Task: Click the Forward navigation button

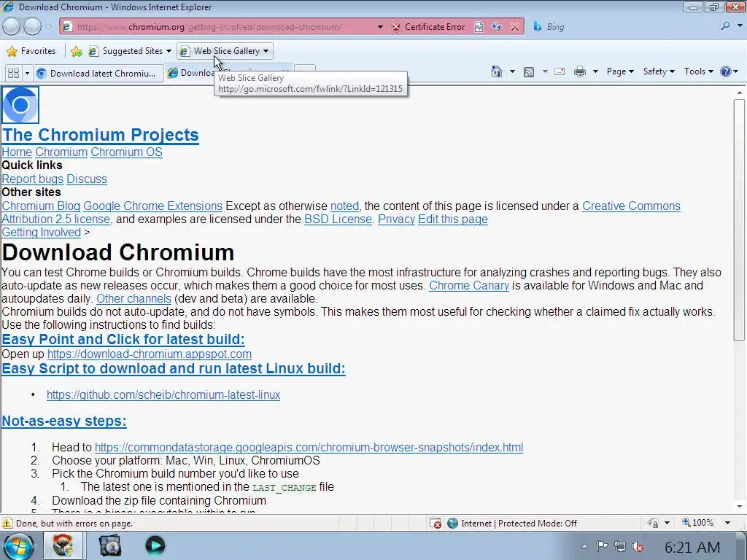Action: click(32, 27)
